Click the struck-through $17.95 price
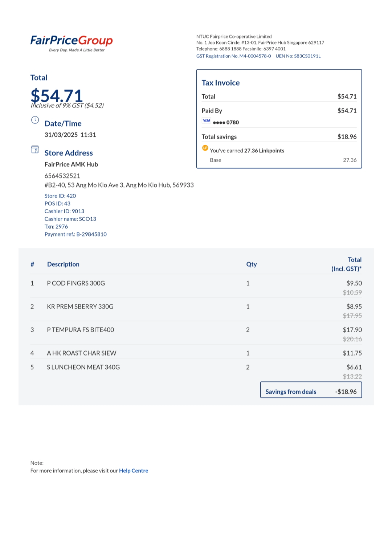This screenshot has height=554, width=392. [x=352, y=316]
